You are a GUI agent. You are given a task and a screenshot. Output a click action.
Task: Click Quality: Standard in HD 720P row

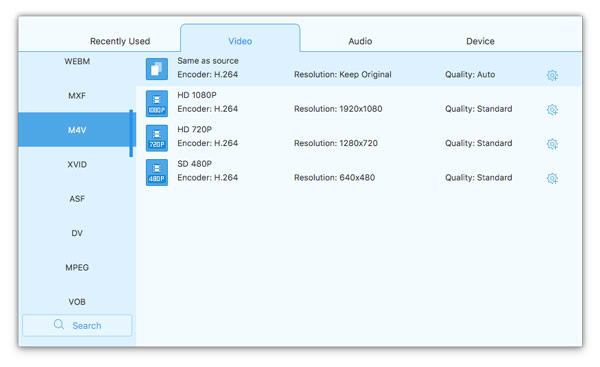point(478,144)
